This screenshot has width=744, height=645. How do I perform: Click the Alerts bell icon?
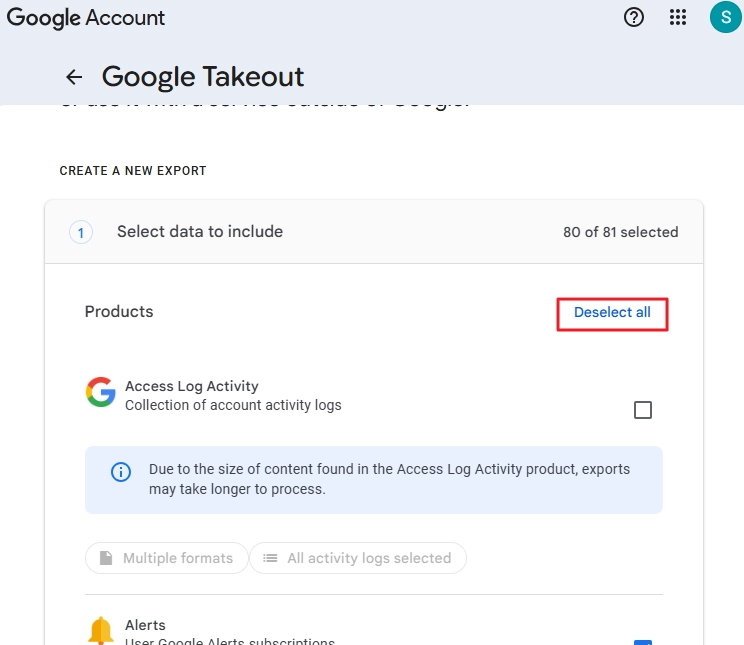pos(101,630)
